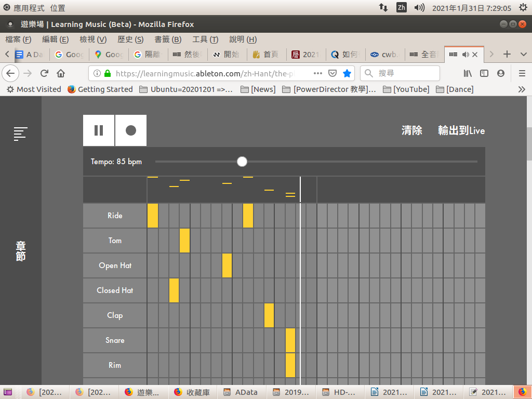
Task: Open the chapter list menu icon
Action: (20, 134)
